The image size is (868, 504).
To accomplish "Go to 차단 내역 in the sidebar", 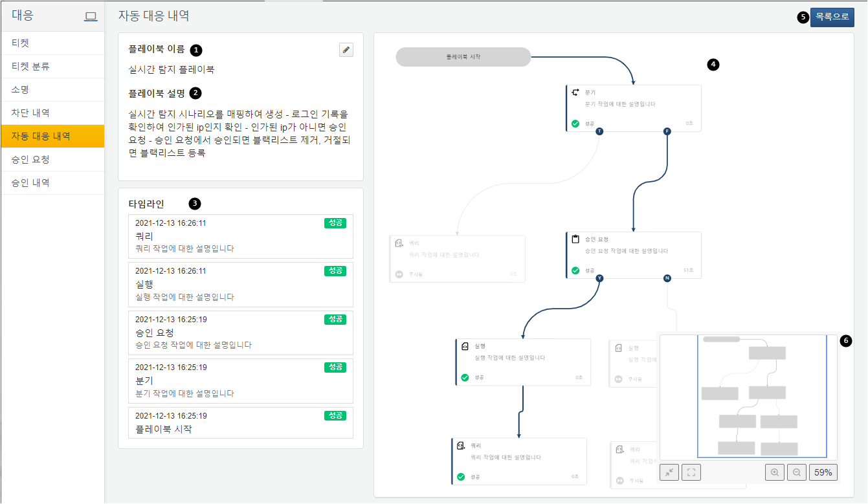I will pyautogui.click(x=52, y=113).
